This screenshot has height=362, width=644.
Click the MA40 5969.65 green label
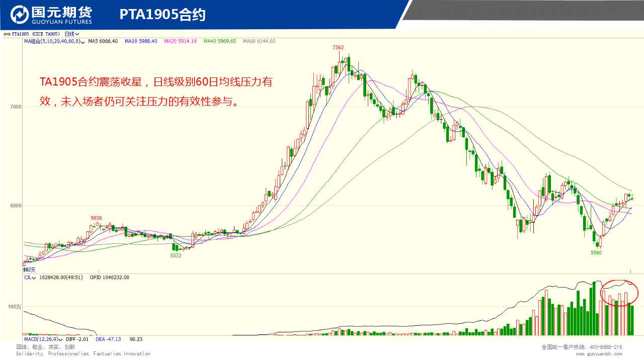219,41
